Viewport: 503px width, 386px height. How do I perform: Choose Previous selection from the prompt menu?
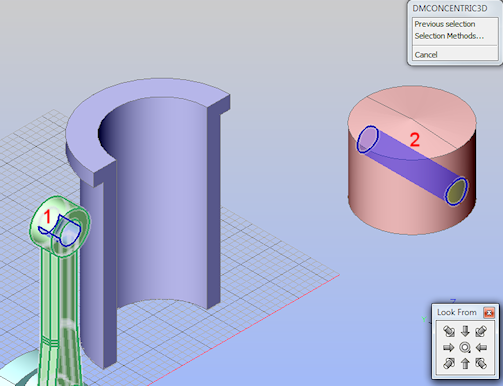445,24
